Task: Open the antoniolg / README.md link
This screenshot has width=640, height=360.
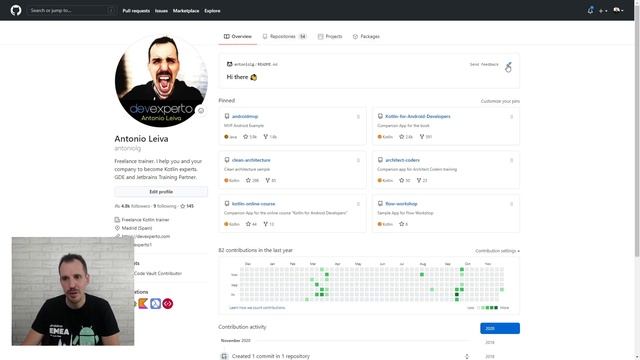Action: pyautogui.click(x=256, y=64)
